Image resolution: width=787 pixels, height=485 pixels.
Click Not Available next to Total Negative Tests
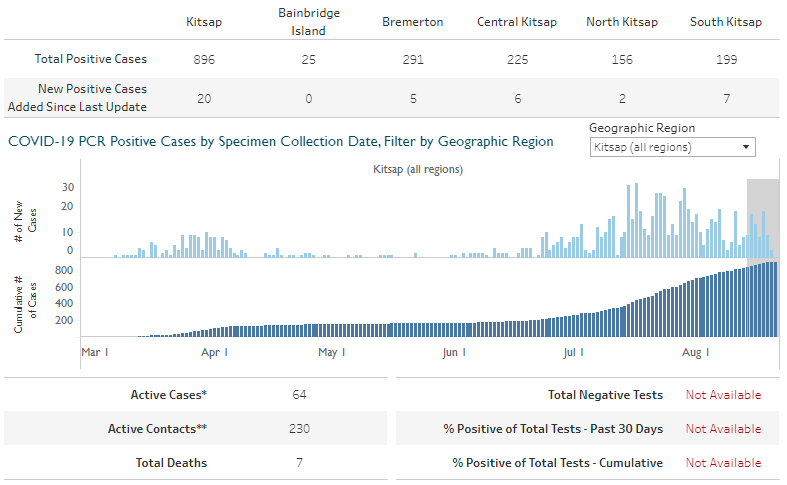723,395
